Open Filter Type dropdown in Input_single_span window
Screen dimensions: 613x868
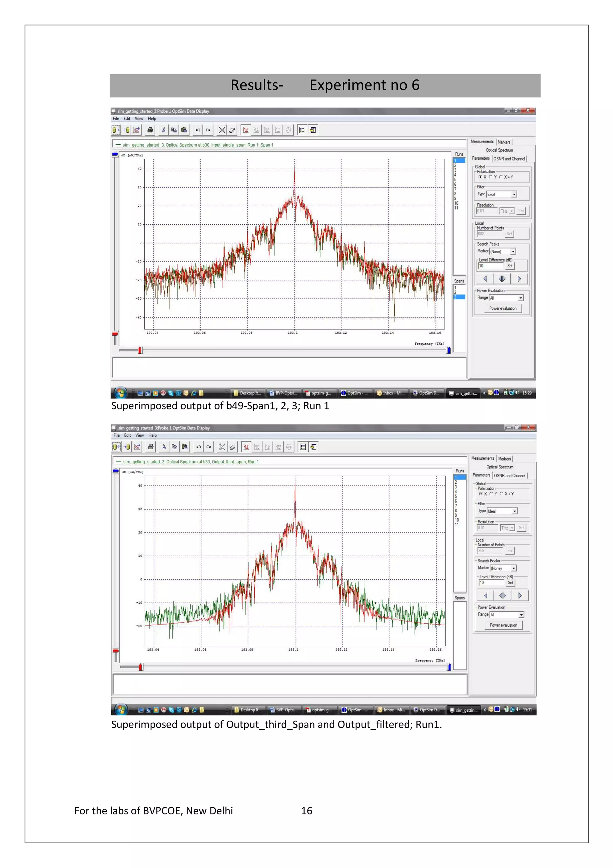(x=514, y=194)
